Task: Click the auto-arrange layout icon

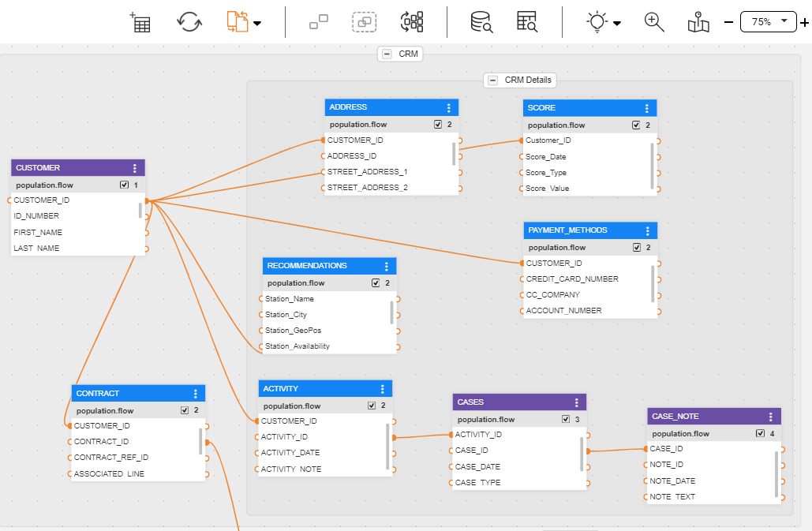Action: (412, 22)
